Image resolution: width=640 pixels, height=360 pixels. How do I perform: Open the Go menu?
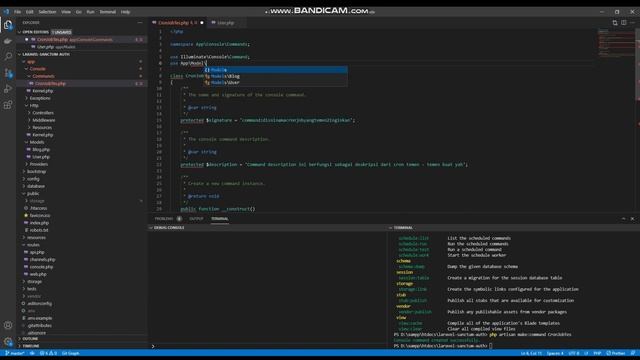79,12
